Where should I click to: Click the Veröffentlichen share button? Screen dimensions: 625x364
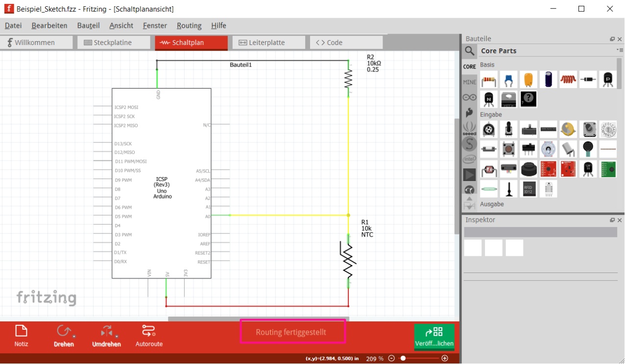(x=434, y=337)
